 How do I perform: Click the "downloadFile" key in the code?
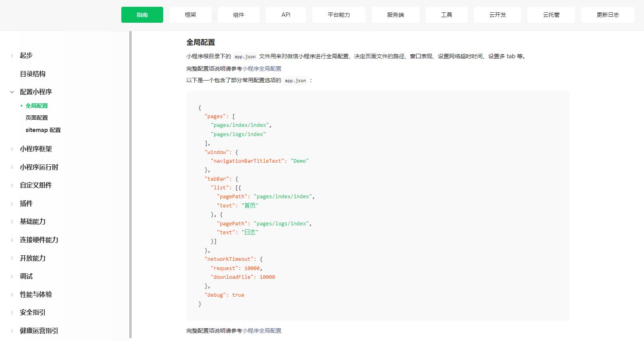pyautogui.click(x=232, y=277)
